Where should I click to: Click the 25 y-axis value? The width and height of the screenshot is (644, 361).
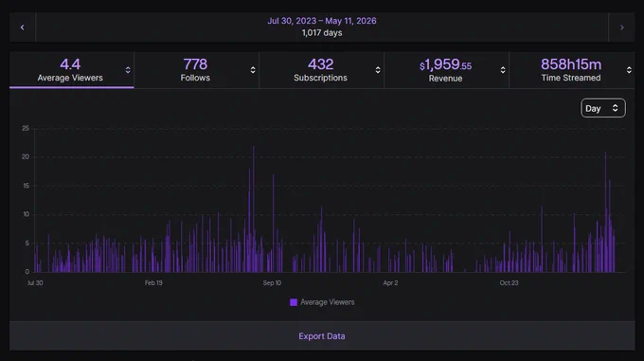click(26, 129)
